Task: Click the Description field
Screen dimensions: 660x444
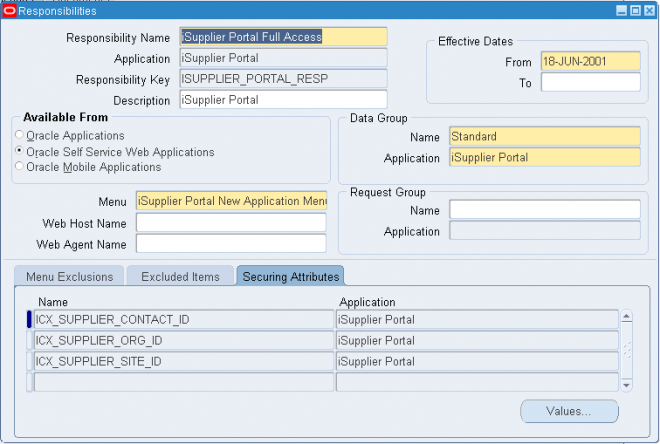Action: click(283, 100)
